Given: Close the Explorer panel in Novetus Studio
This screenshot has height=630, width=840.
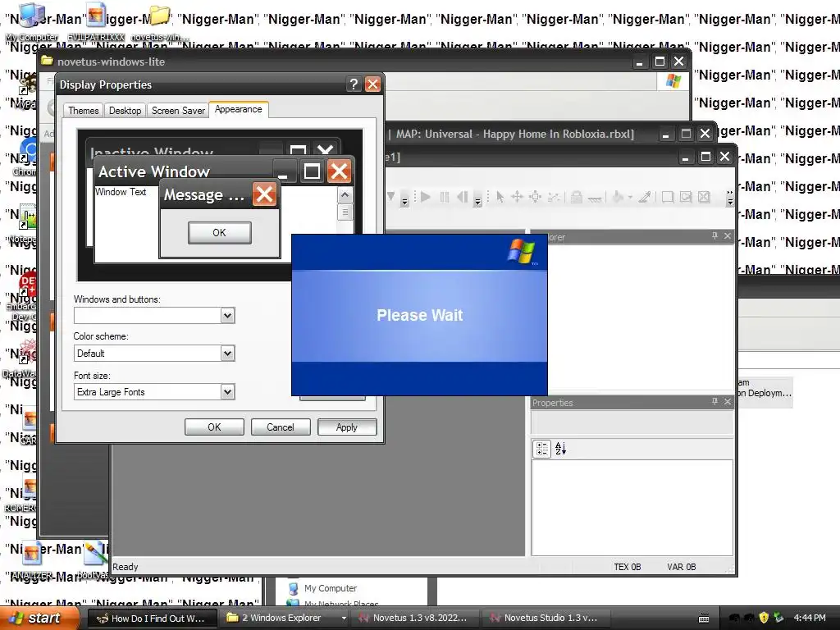Looking at the screenshot, I should 727,235.
